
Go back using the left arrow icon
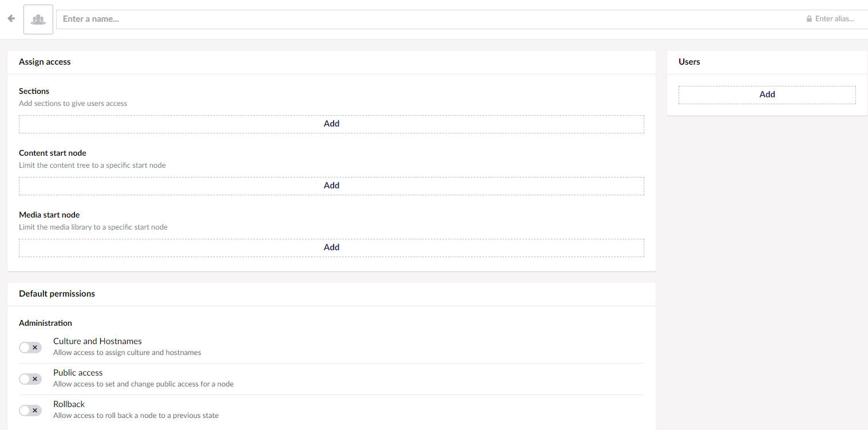click(x=11, y=19)
